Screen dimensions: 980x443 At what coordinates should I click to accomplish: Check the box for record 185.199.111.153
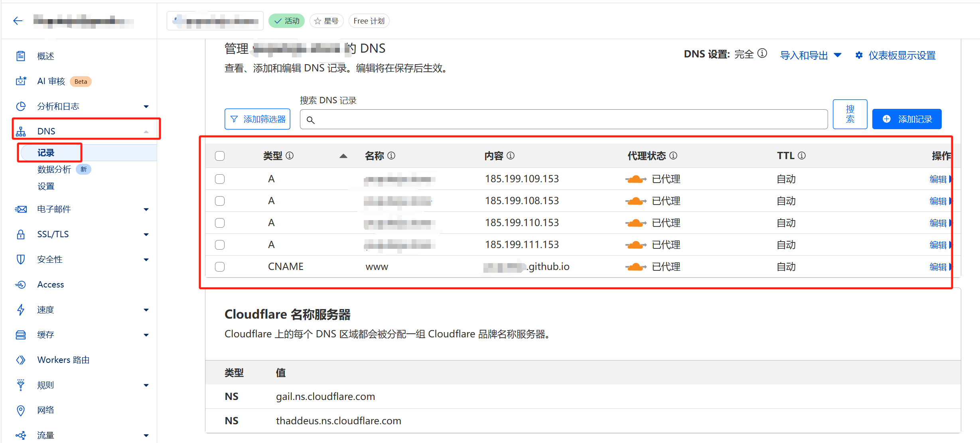click(x=220, y=245)
